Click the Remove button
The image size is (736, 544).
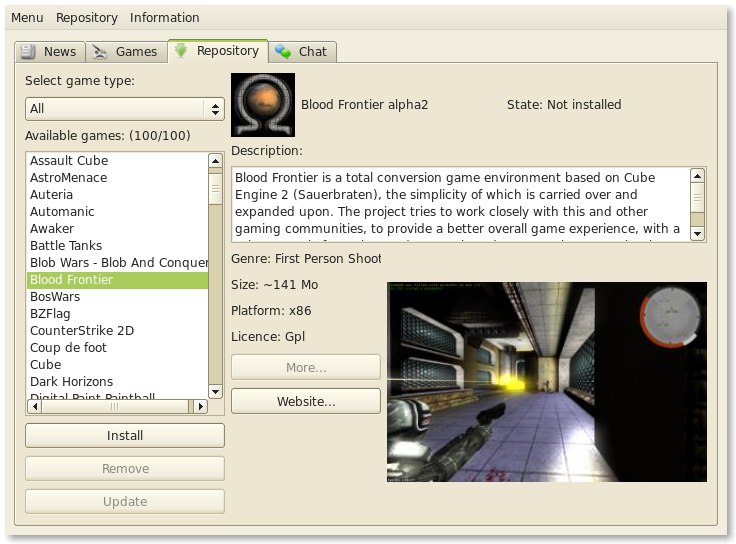125,468
